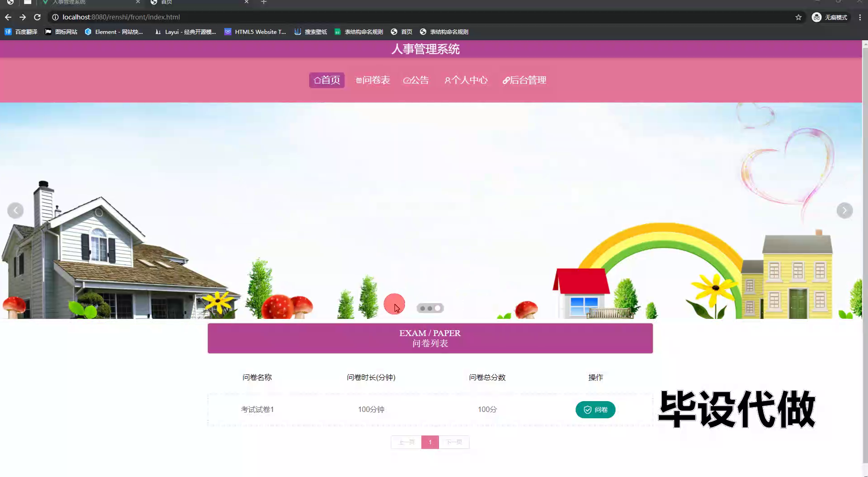Select the first carousel indicator dot
The width and height of the screenshot is (868, 477).
(x=422, y=309)
